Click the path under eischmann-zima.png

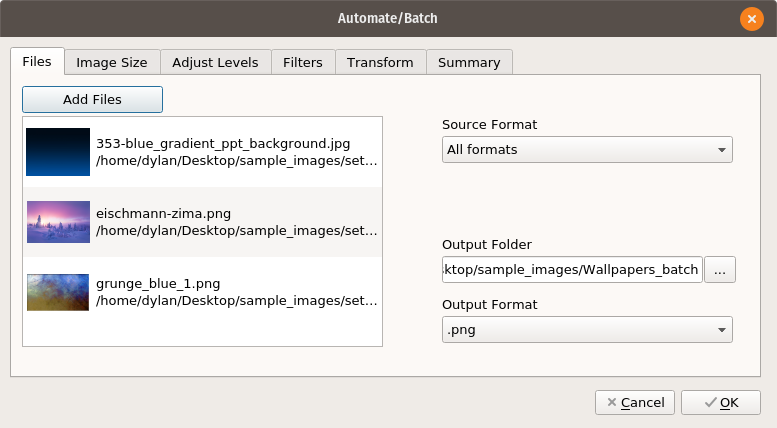[236, 231]
